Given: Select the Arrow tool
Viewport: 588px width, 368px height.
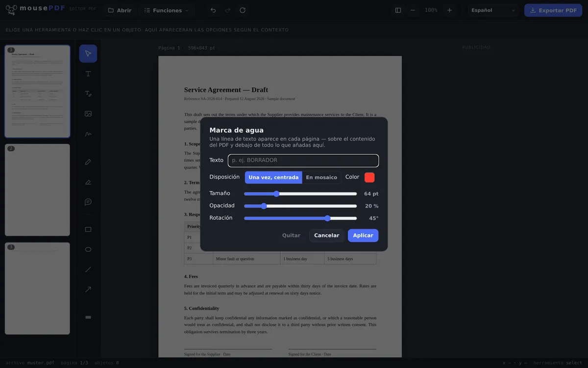Looking at the screenshot, I should point(88,289).
